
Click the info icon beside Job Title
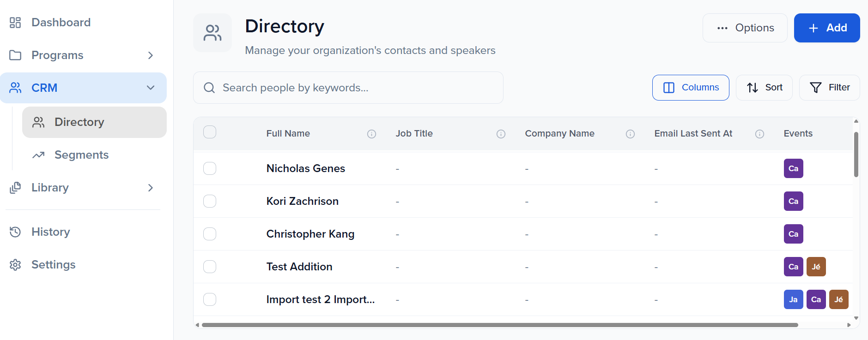[x=501, y=134]
